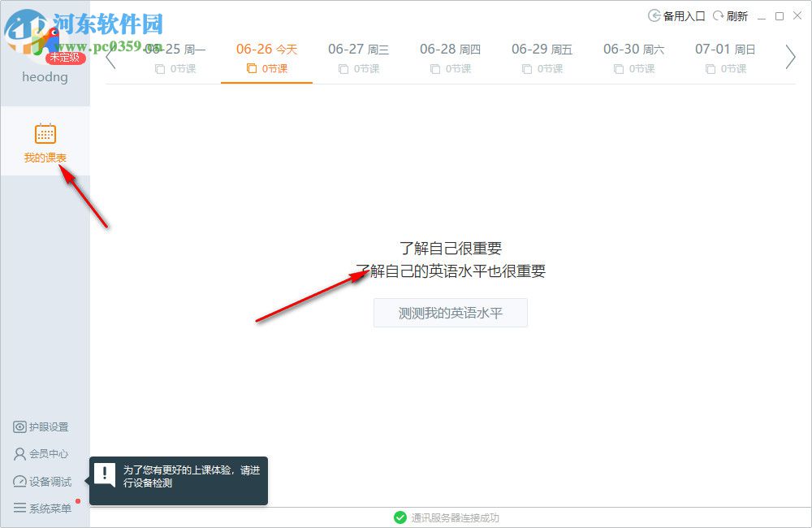Viewport: 812px width, 528px height.
Task: Click the 0节课 icon under 06-26 今天
Action: tap(251, 69)
